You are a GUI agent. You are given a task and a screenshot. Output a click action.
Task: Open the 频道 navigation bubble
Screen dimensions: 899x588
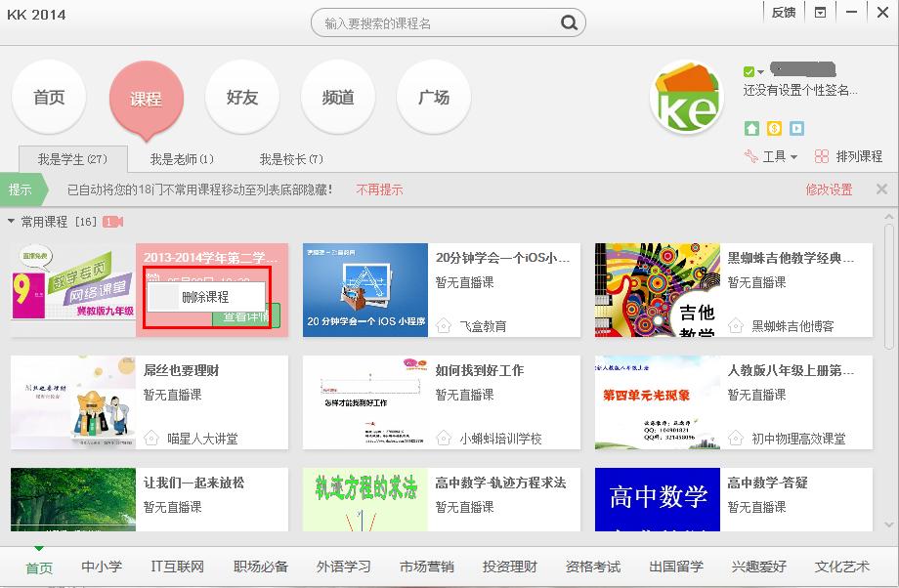338,97
